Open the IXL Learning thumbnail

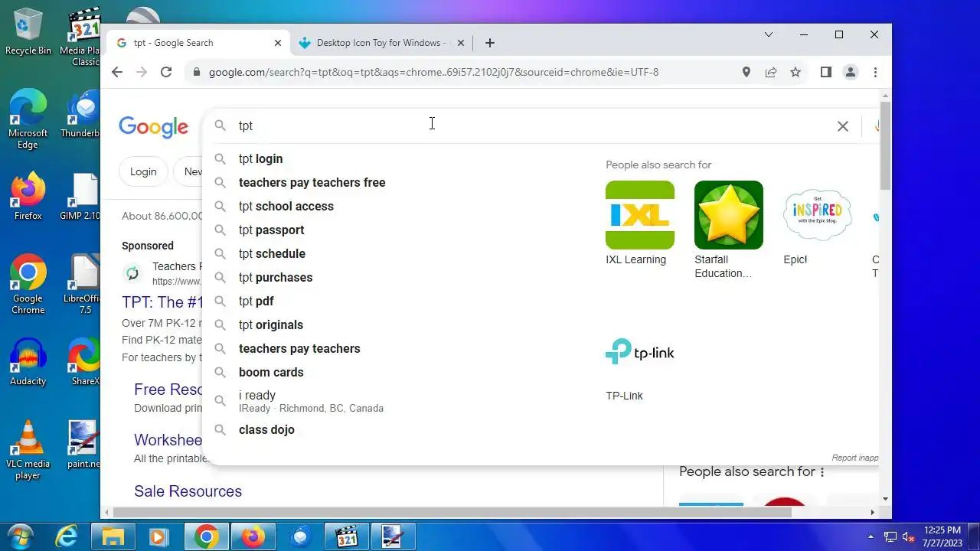(x=640, y=215)
